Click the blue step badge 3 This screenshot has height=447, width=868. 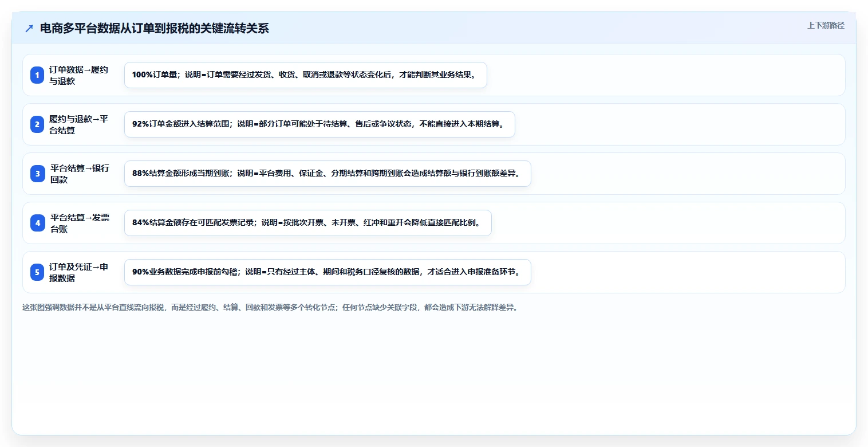(x=37, y=174)
